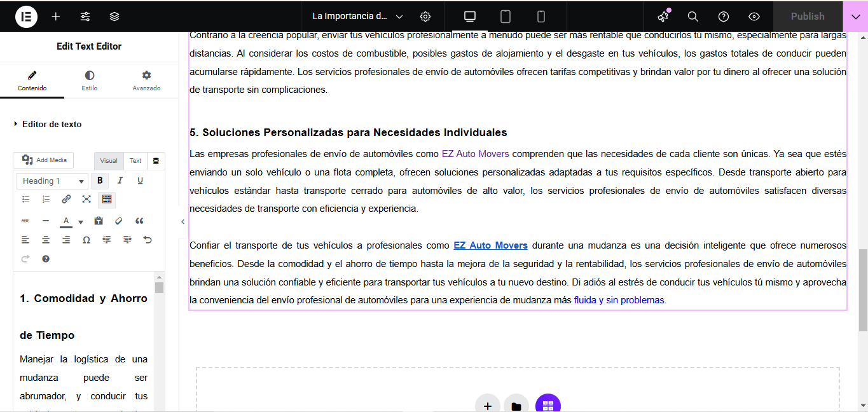Image resolution: width=868 pixels, height=412 pixels.
Task: Insert a bulleted list
Action: tap(25, 200)
